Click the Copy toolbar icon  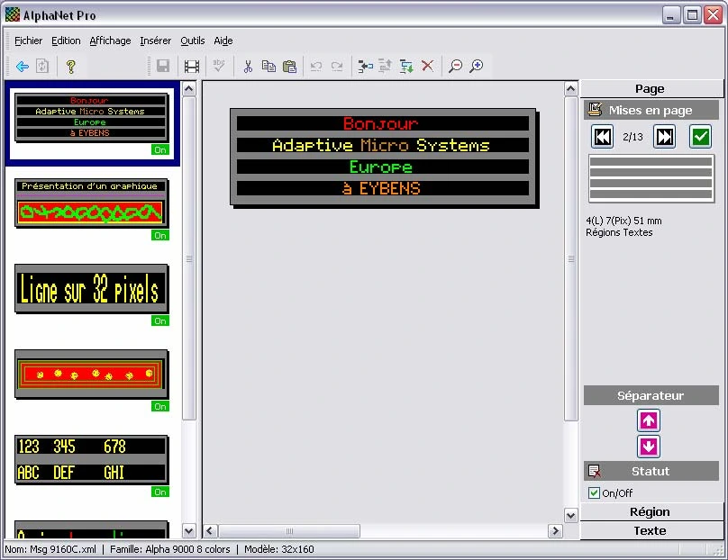click(268, 67)
